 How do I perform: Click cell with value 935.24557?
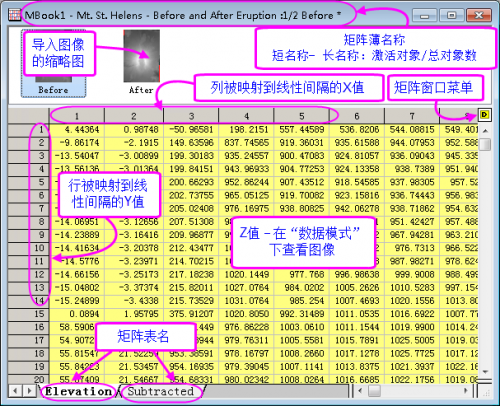pos(246,156)
